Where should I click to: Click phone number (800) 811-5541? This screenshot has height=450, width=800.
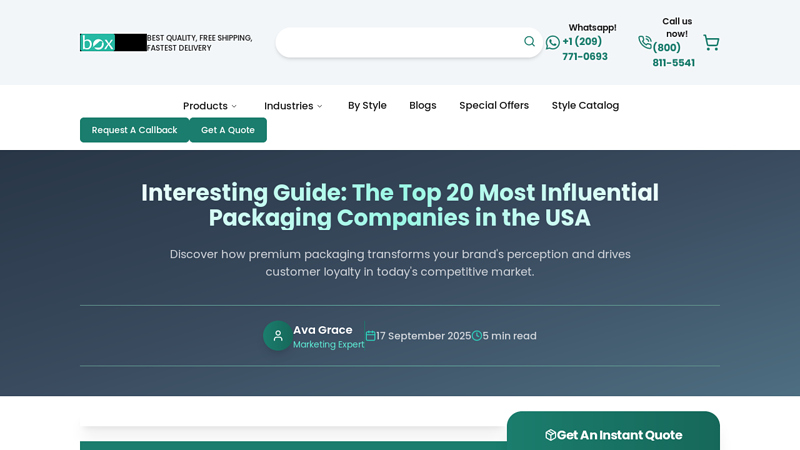pos(673,55)
